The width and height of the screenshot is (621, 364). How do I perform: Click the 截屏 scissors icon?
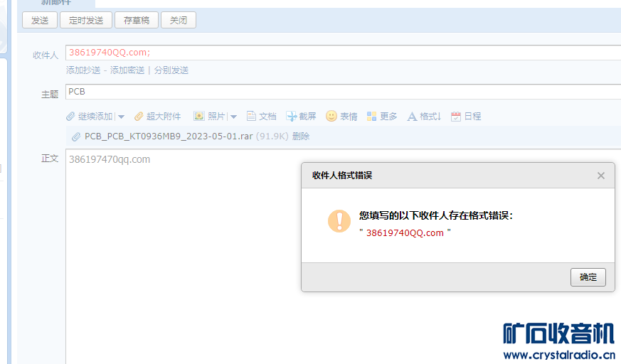(x=291, y=116)
